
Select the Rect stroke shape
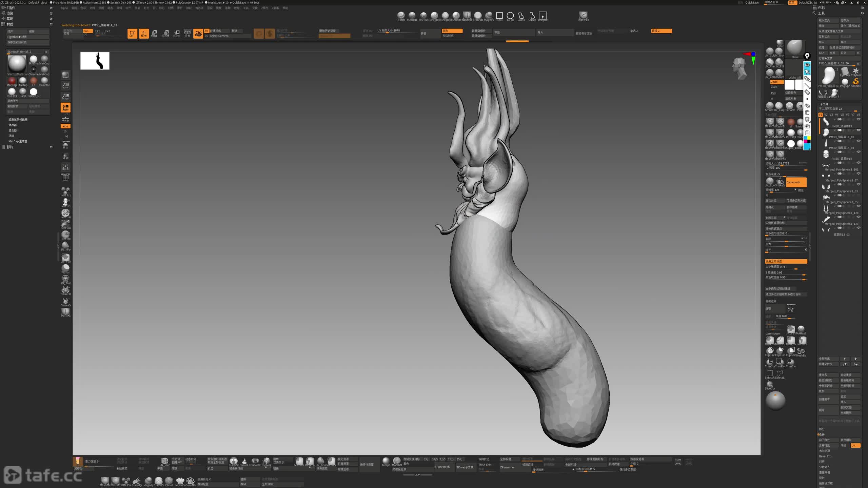pyautogui.click(x=499, y=16)
